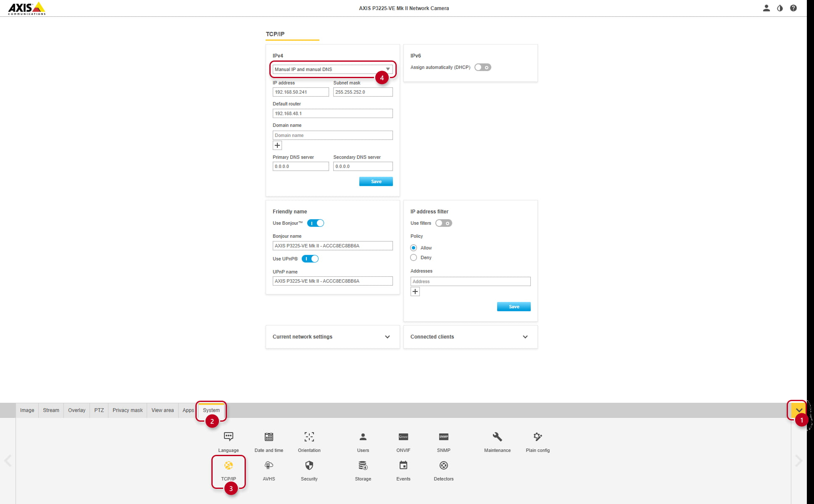814x504 pixels.
Task: Open the Users settings icon
Action: (363, 436)
